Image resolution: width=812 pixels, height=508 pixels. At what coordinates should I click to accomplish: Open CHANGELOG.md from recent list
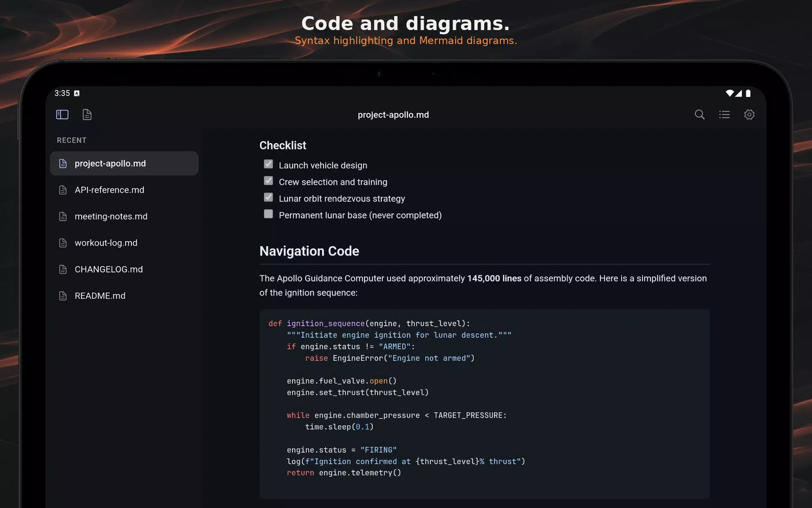pos(124,269)
